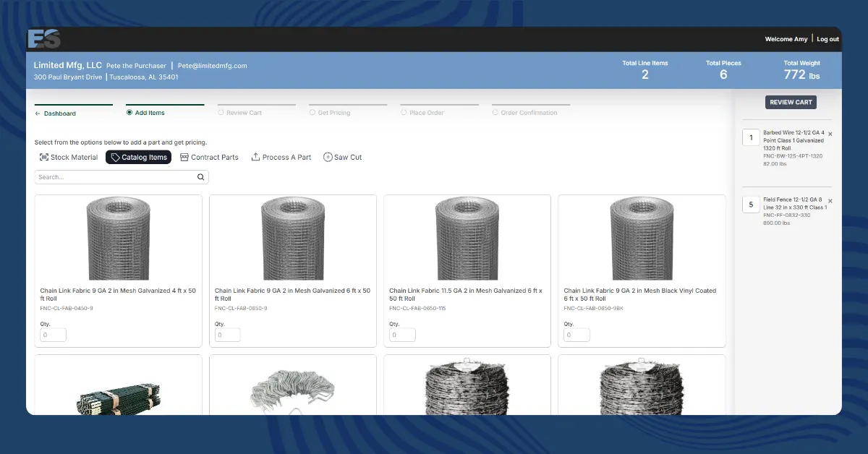Click Field Fence 12-1/2 GA cart item name

[795, 204]
